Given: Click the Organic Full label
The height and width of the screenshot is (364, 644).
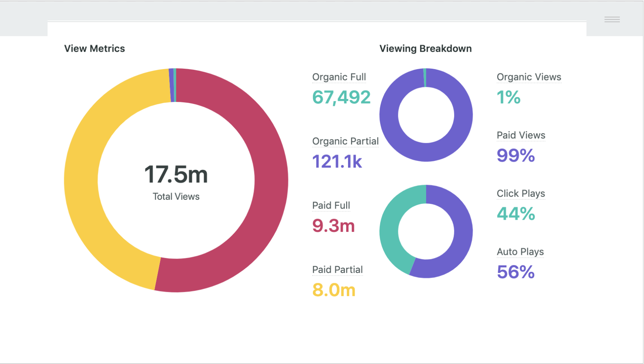Looking at the screenshot, I should tap(339, 77).
